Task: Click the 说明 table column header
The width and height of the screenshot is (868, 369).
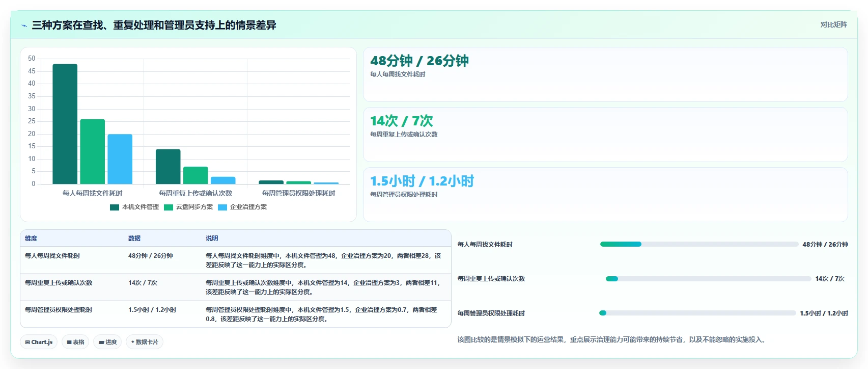Action: [x=212, y=239]
